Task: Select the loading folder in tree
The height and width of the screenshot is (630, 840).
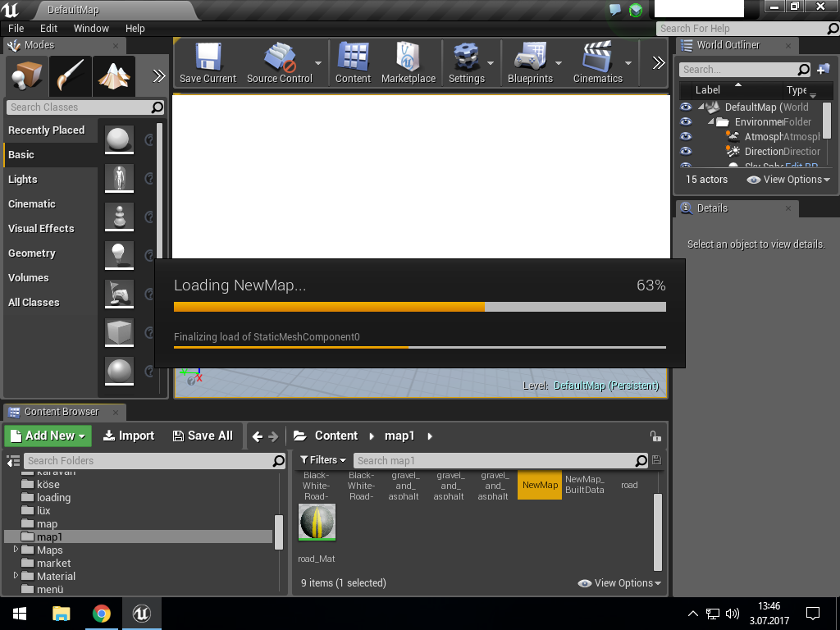Action: 53,498
